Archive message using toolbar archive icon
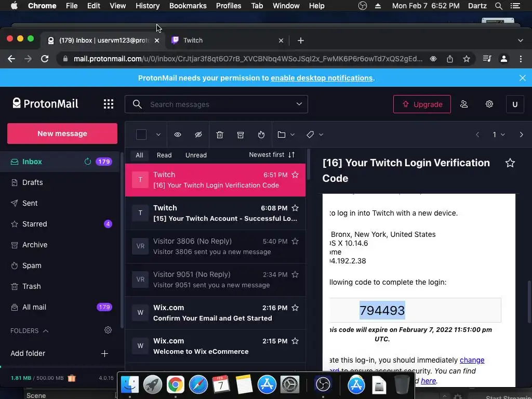 [241, 135]
